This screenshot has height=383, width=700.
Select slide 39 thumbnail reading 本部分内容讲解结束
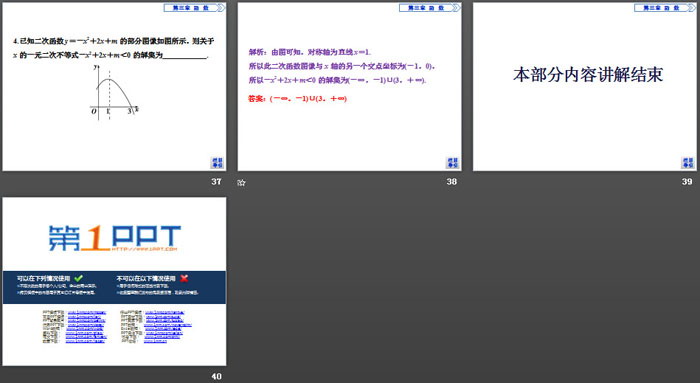585,87
